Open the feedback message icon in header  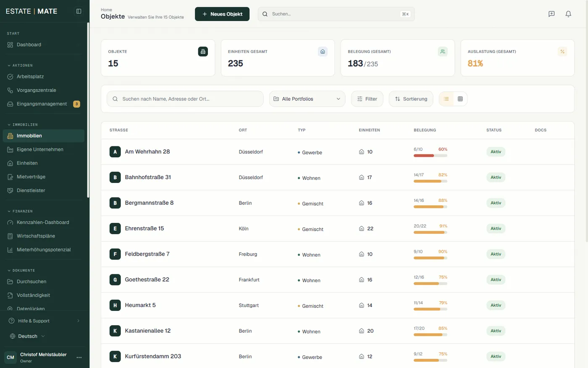pyautogui.click(x=551, y=14)
